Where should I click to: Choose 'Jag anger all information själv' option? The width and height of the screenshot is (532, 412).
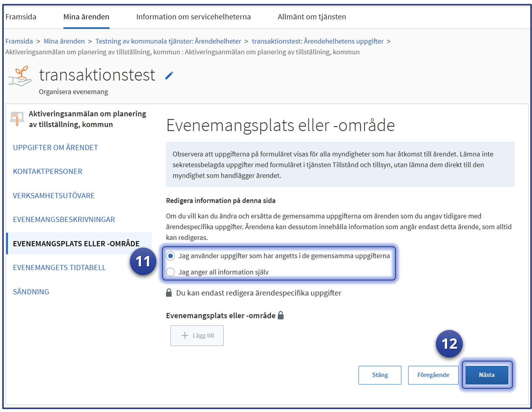tap(170, 272)
